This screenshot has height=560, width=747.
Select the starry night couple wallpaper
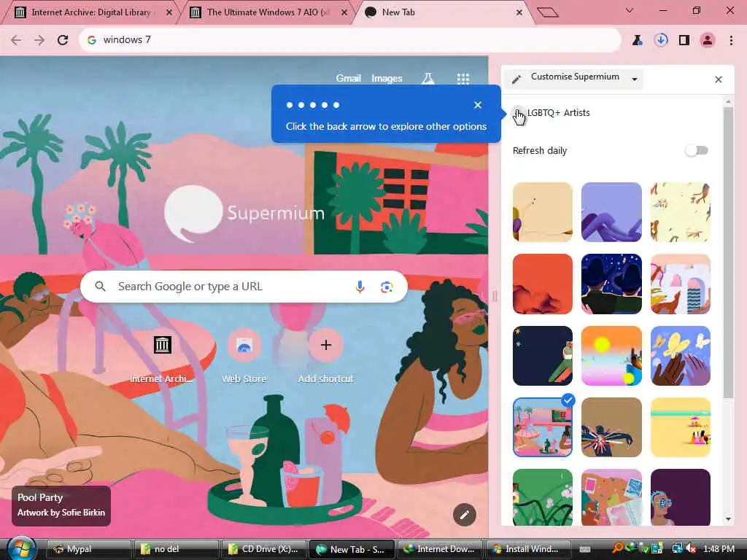611,284
